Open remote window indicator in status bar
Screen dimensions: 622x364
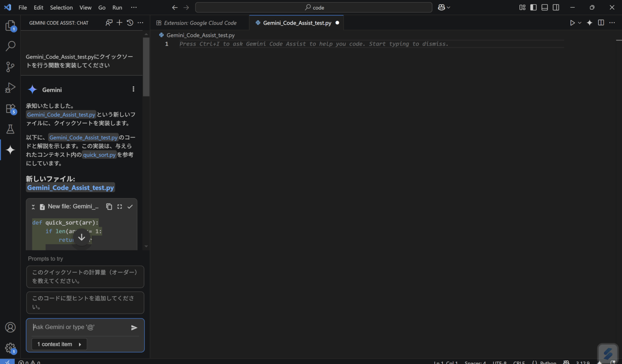(7, 362)
